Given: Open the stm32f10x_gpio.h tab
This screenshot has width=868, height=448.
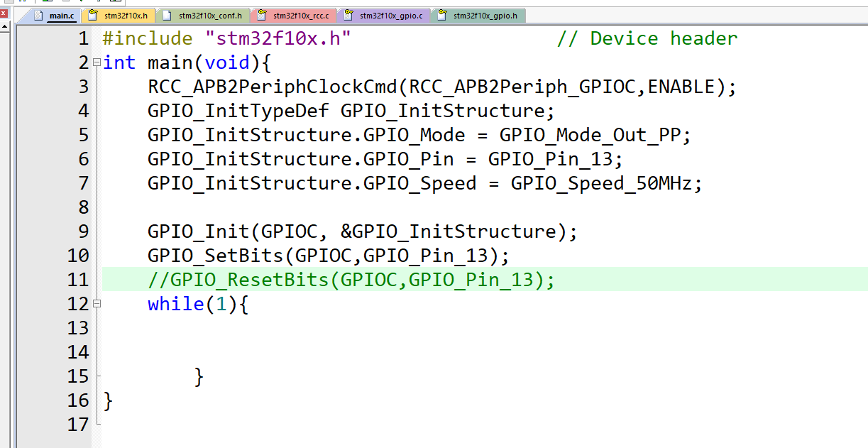Looking at the screenshot, I should pos(478,16).
